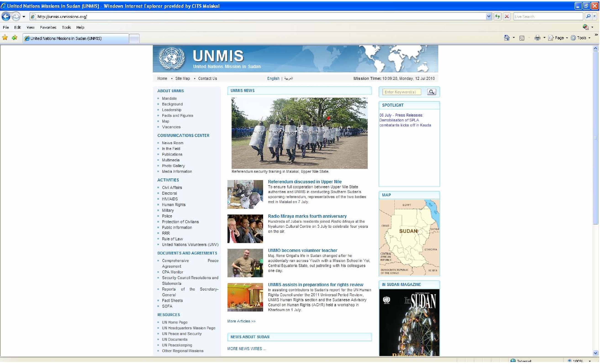This screenshot has height=364, width=600.
Task: Switch language to the Arabic link
Action: pos(288,79)
